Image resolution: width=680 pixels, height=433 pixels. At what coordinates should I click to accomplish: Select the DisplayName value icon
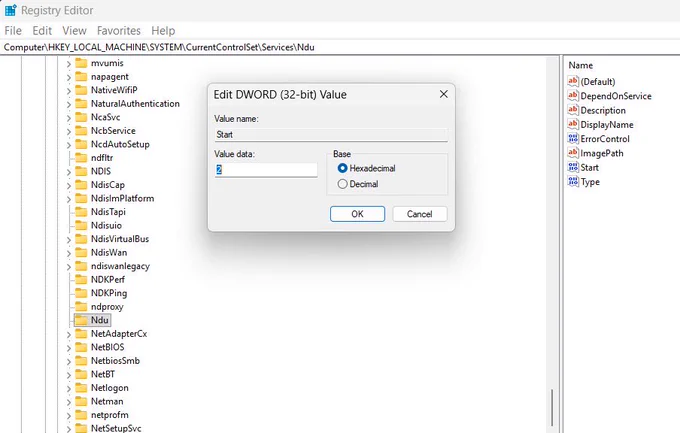[573, 124]
